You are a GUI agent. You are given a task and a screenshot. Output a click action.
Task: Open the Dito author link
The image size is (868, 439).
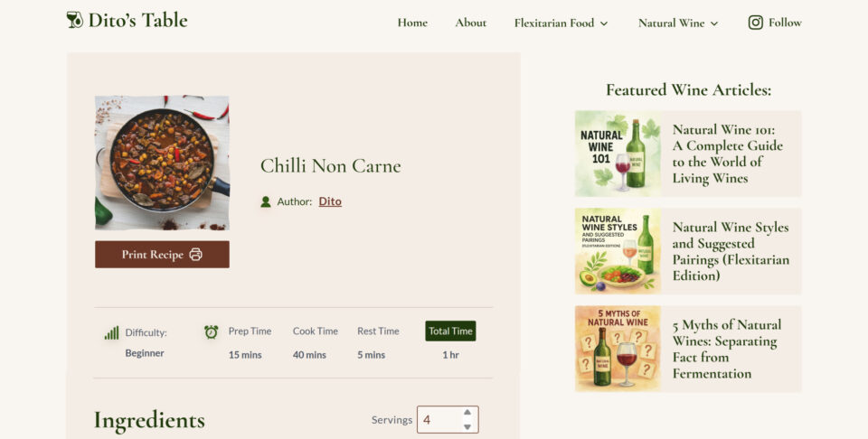point(330,201)
